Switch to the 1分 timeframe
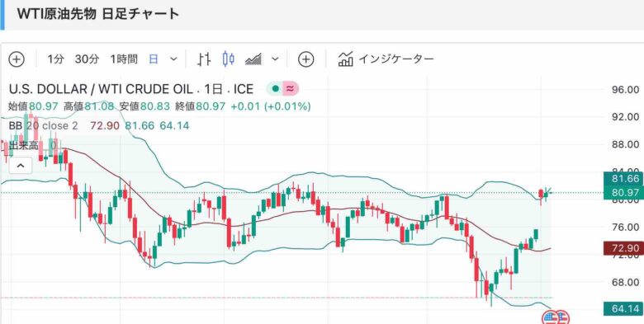The height and width of the screenshot is (324, 644). click(x=56, y=59)
